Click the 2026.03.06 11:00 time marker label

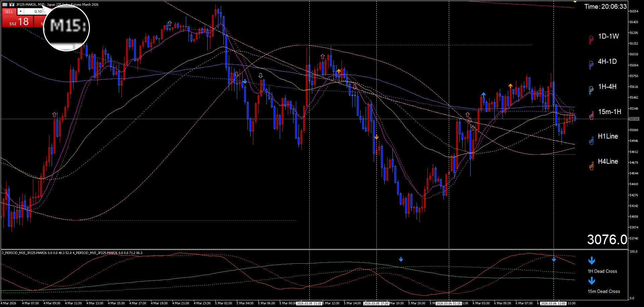point(553,303)
